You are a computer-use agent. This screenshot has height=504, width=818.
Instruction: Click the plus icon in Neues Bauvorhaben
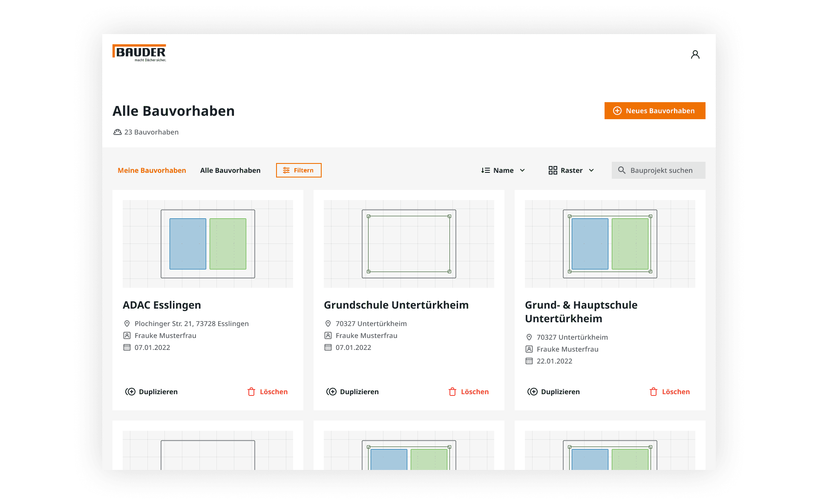[617, 111]
